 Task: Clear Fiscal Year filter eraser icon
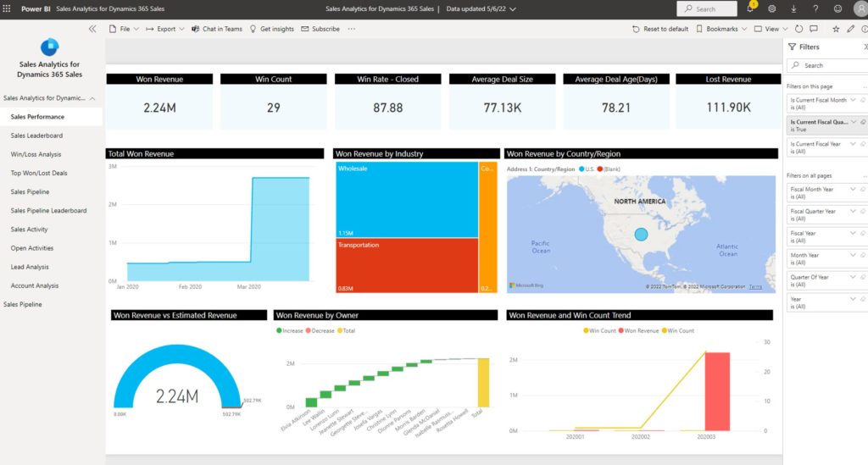coord(863,233)
